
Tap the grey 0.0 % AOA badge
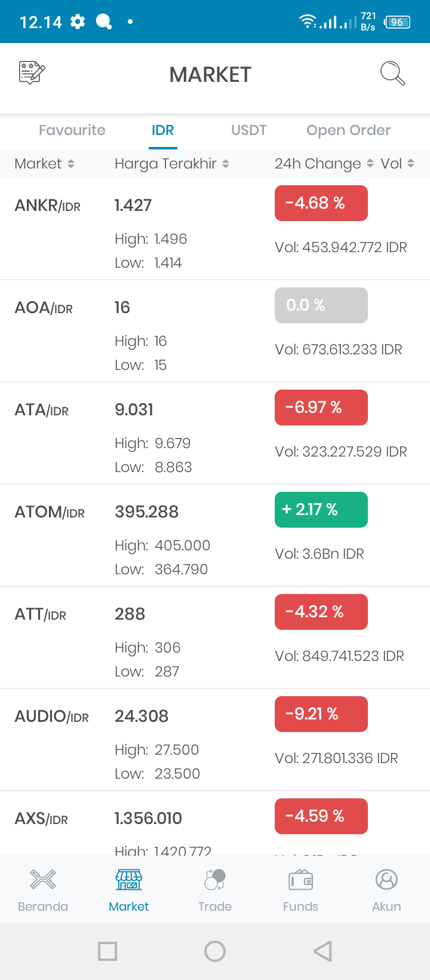click(x=321, y=305)
